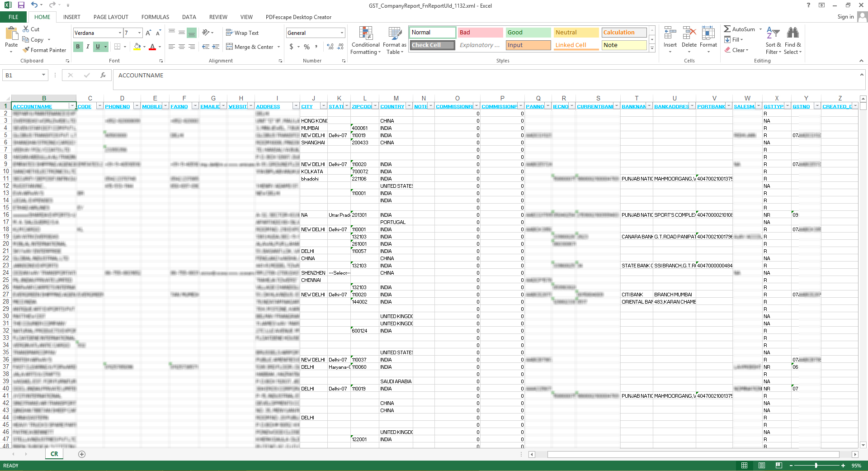Open Conditional Formatting menu
Screen dimensions: 868x471
point(365,41)
